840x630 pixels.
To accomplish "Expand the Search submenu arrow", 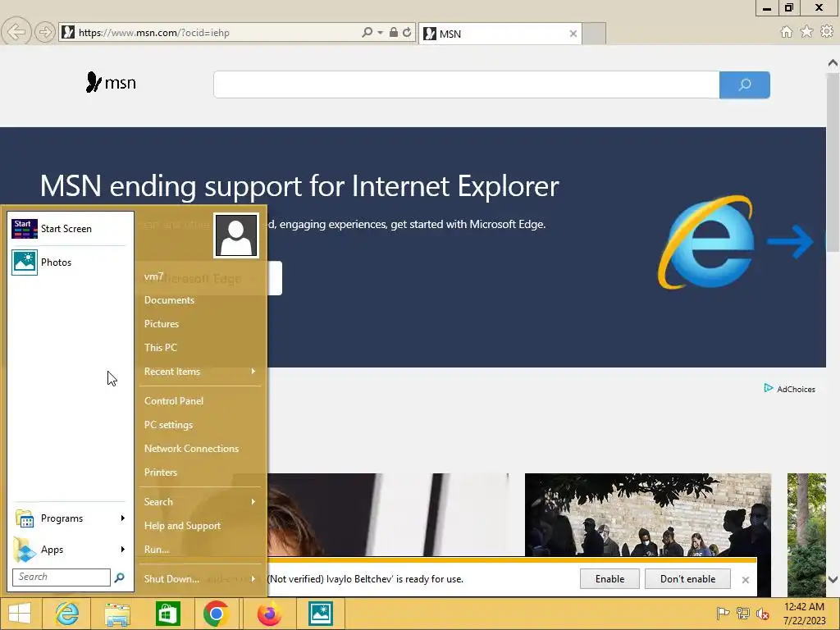I will [253, 502].
